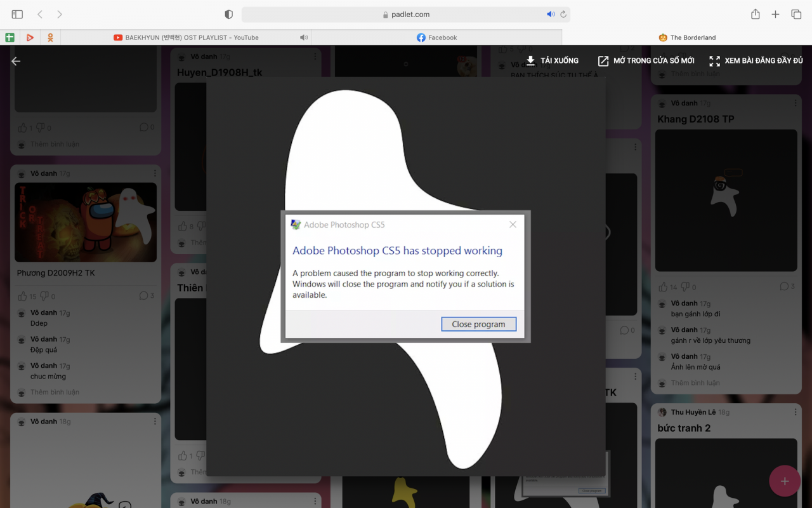Like the Huyen_D1908H_tk post with 8 likes

point(183,226)
